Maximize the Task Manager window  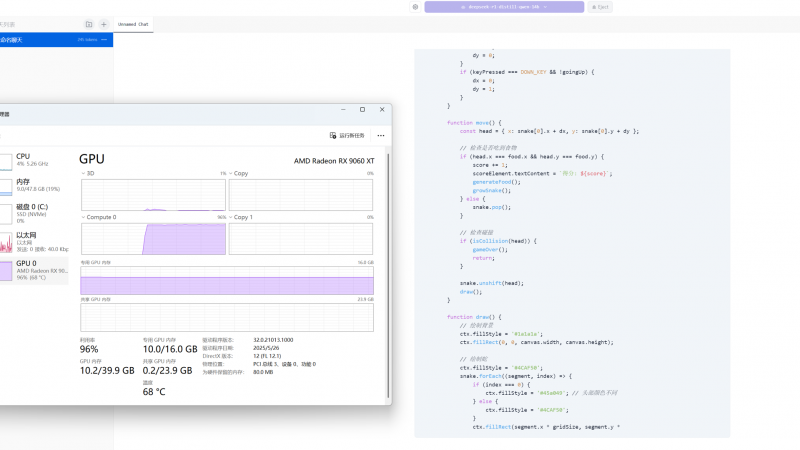pyautogui.click(x=362, y=109)
